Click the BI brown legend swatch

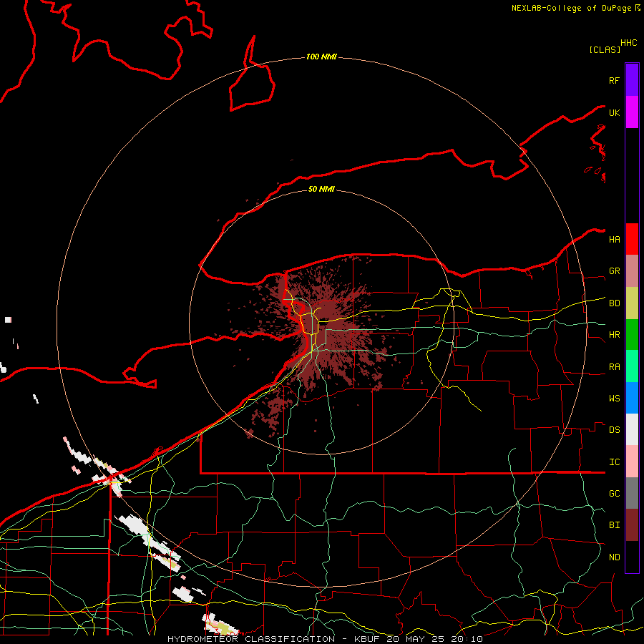[x=632, y=525]
